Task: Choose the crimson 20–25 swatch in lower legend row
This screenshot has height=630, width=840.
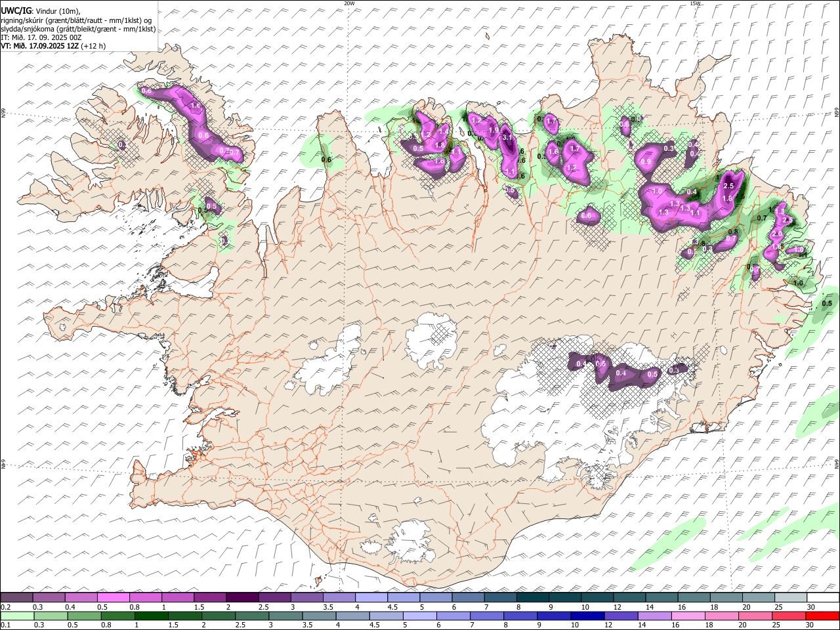Action: point(788,616)
